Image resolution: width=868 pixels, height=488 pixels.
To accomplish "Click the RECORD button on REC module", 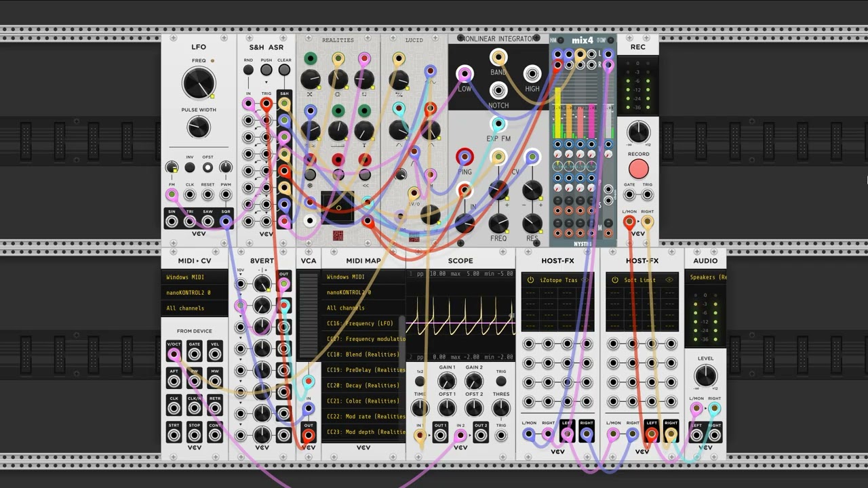I will pos(638,169).
